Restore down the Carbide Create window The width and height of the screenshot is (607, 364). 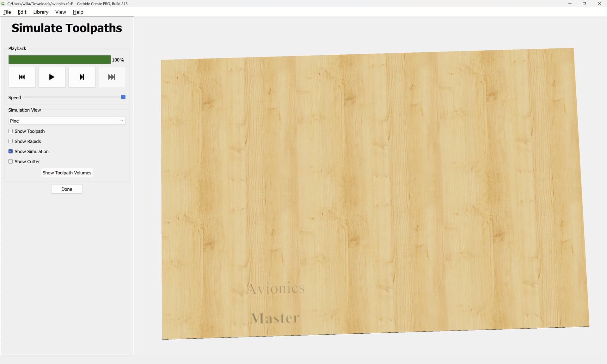584,3
